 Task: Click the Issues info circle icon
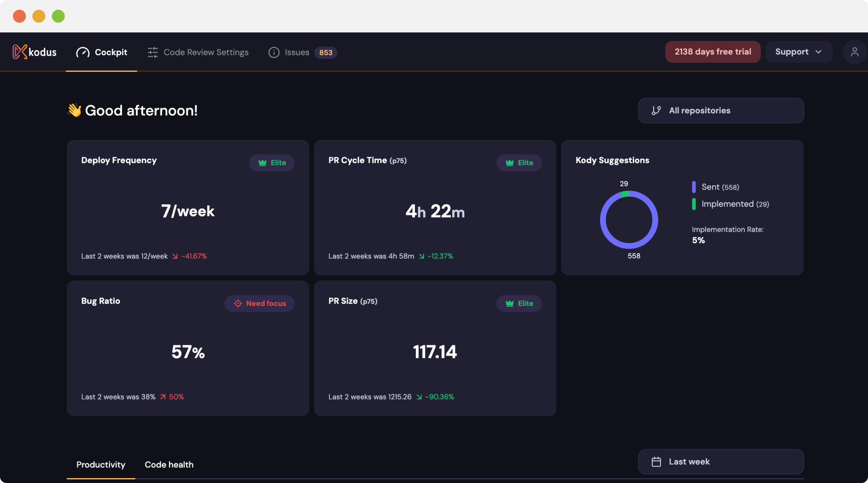pyautogui.click(x=274, y=52)
